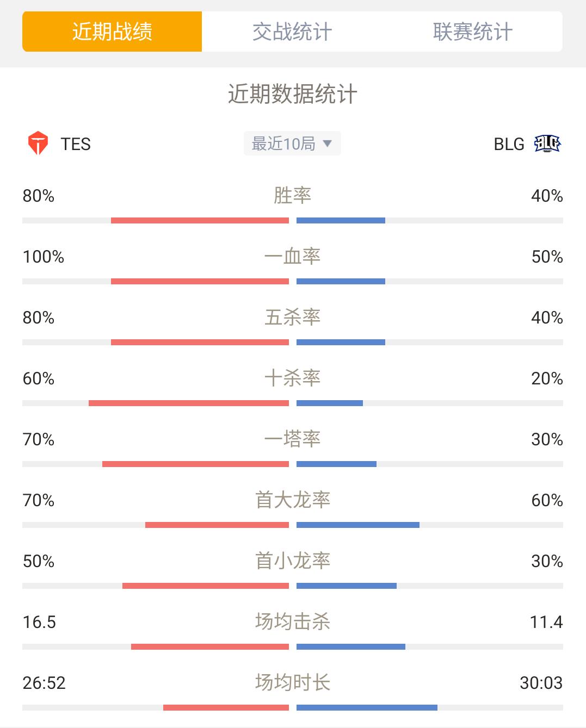Click the blue BLG 首大龙率 bar

coord(358,525)
